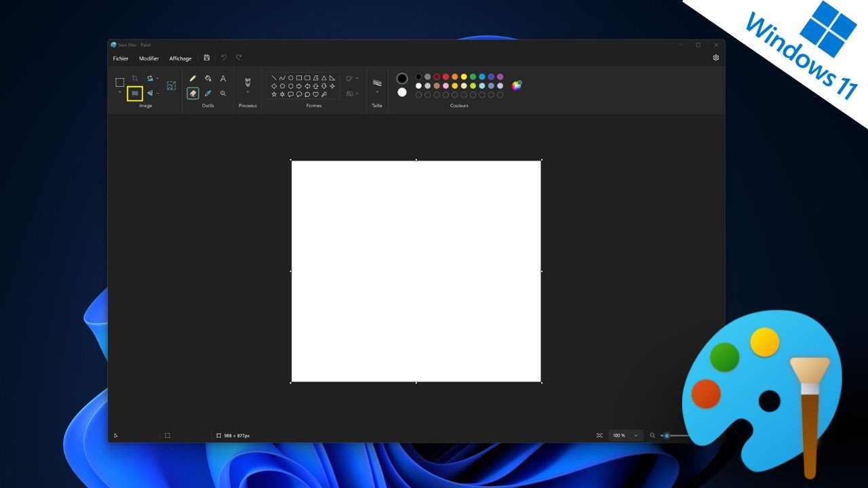868x488 pixels.
Task: Open the Taille line size dropdown
Action: [x=377, y=92]
